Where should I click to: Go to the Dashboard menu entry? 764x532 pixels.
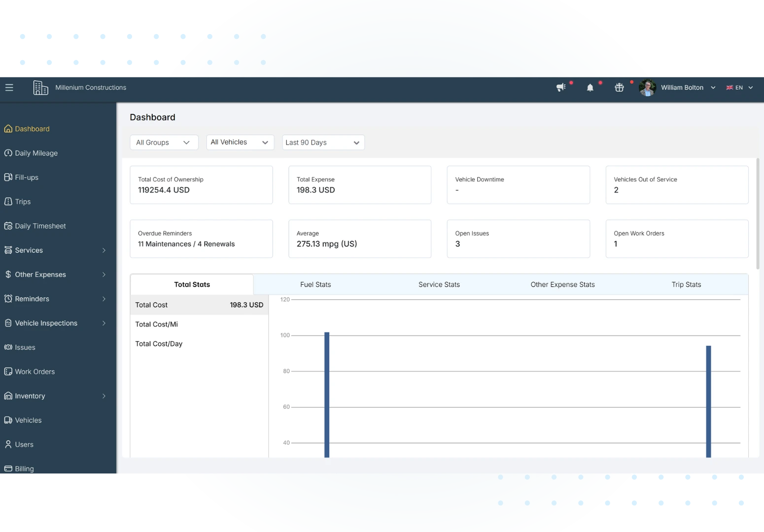pyautogui.click(x=32, y=129)
